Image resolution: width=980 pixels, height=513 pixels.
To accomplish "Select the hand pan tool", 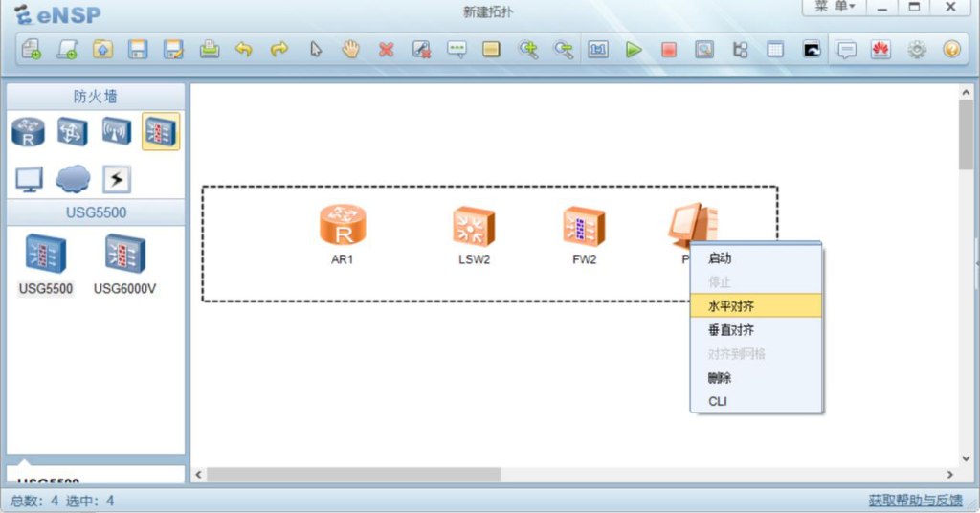I will pyautogui.click(x=350, y=50).
